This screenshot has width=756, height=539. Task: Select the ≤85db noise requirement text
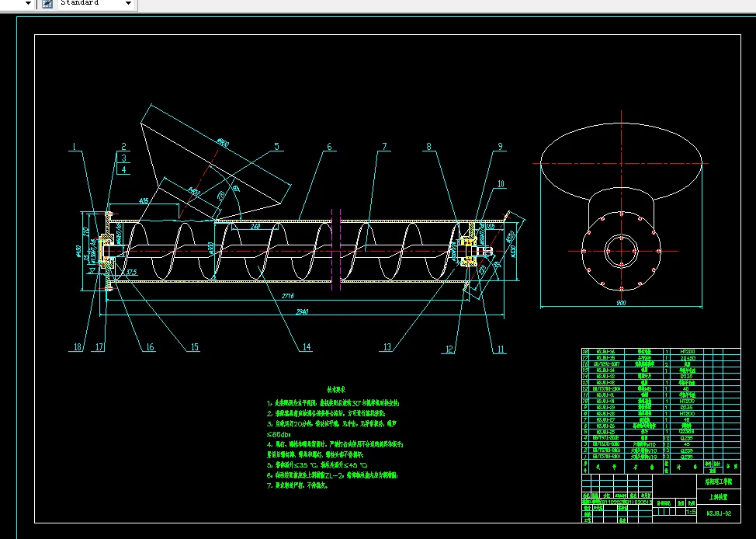[x=277, y=434]
